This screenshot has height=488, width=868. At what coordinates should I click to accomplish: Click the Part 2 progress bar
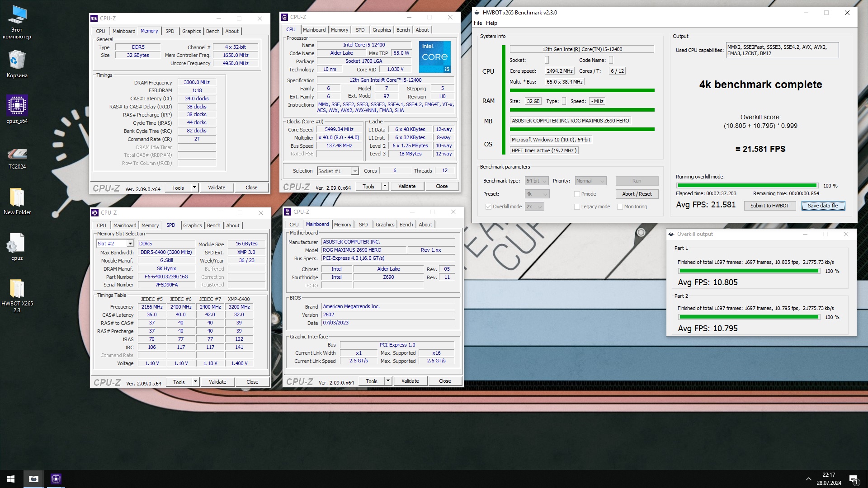749,317
